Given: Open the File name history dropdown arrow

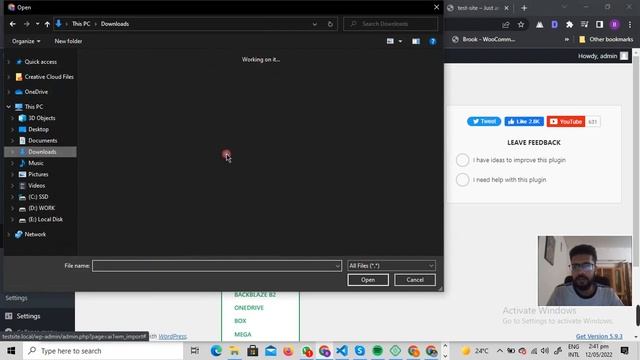Looking at the screenshot, I should [337, 266].
